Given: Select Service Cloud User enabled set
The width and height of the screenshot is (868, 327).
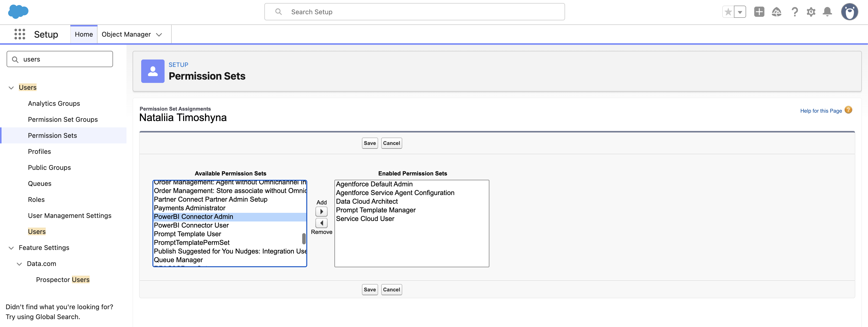Looking at the screenshot, I should pos(411,219).
